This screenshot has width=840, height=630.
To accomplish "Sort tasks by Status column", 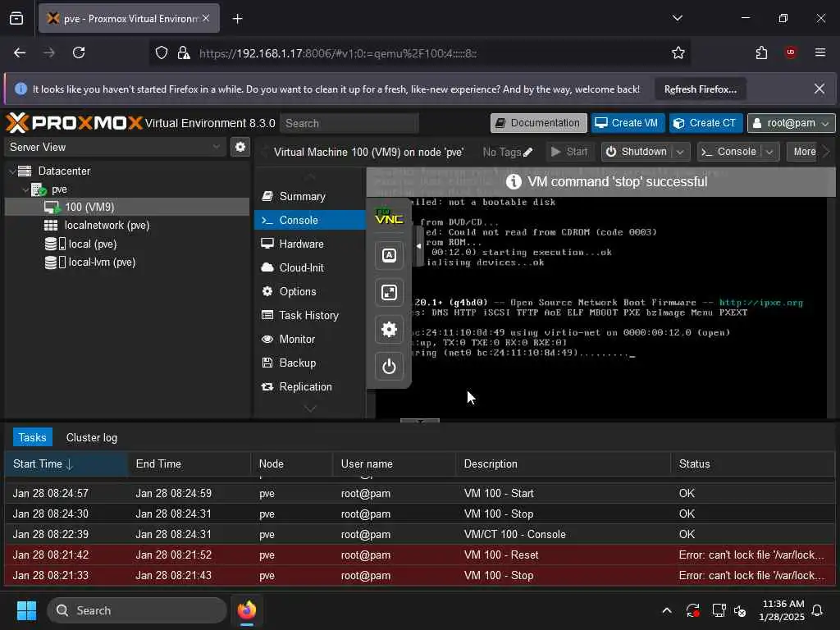I will click(753, 464).
